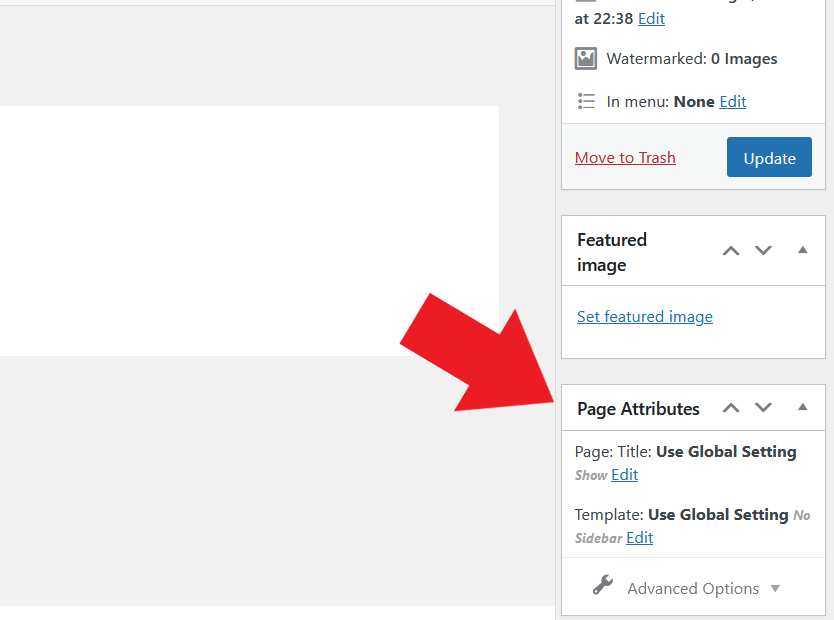Set featured image link
The width and height of the screenshot is (834, 620).
click(x=645, y=316)
